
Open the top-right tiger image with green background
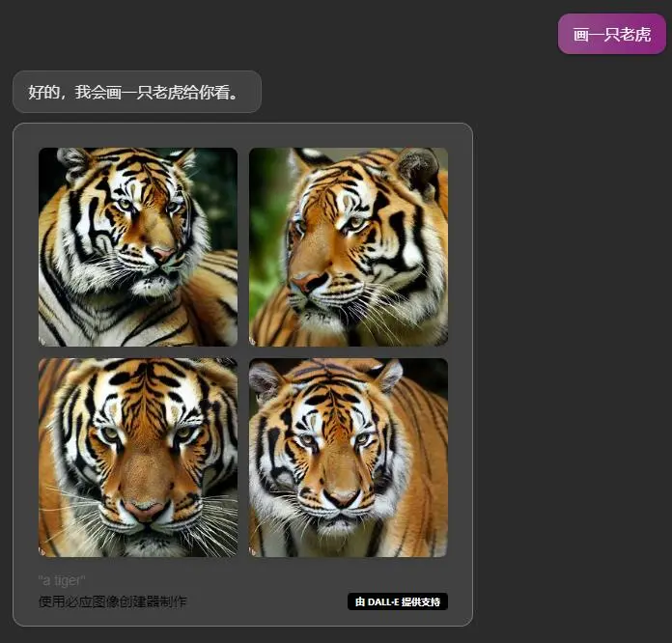point(349,247)
